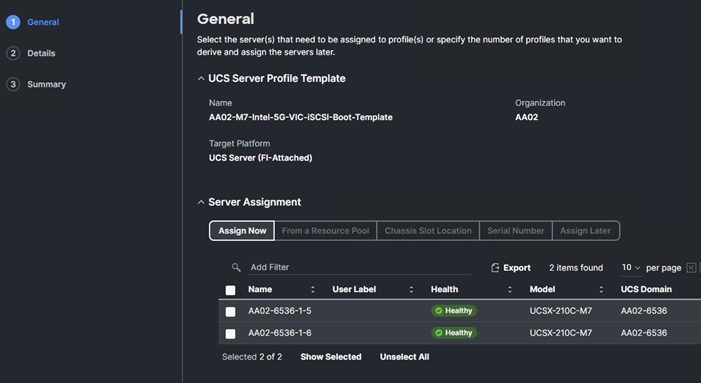
Task: Click Show Selected link
Action: pyautogui.click(x=331, y=357)
